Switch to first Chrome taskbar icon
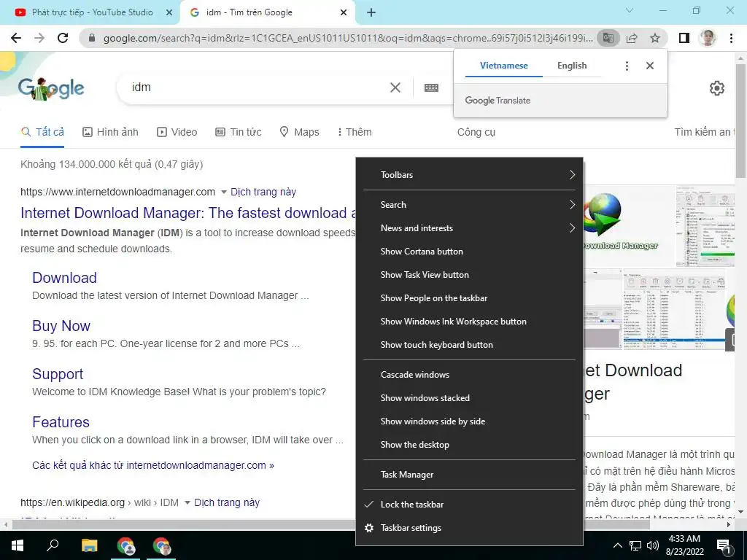This screenshot has height=560, width=747. pyautogui.click(x=125, y=546)
